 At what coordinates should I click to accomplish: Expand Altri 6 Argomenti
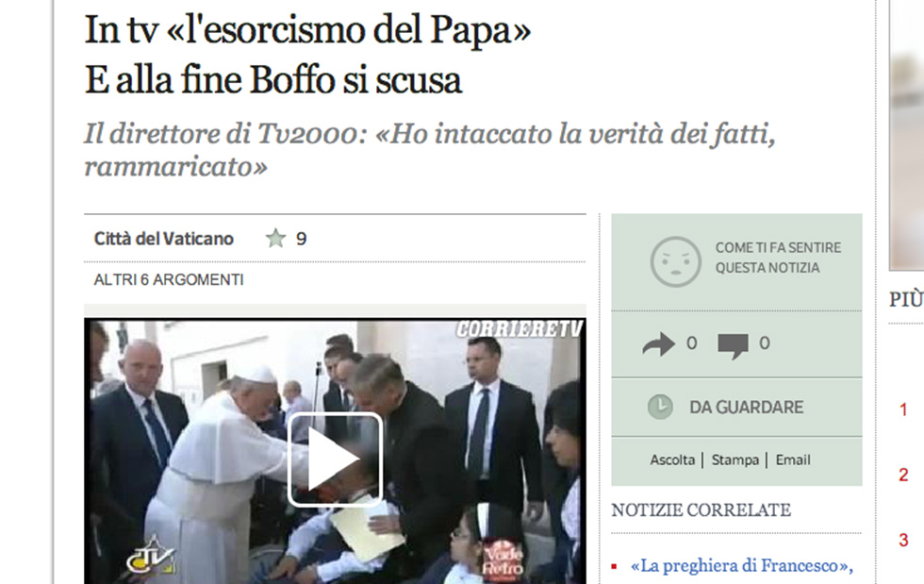pos(169,279)
